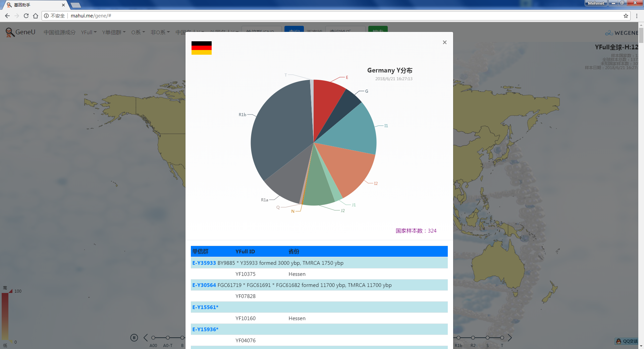Image resolution: width=644 pixels, height=349 pixels.
Task: Advance timeline with right chevron arrow
Action: pyautogui.click(x=509, y=338)
